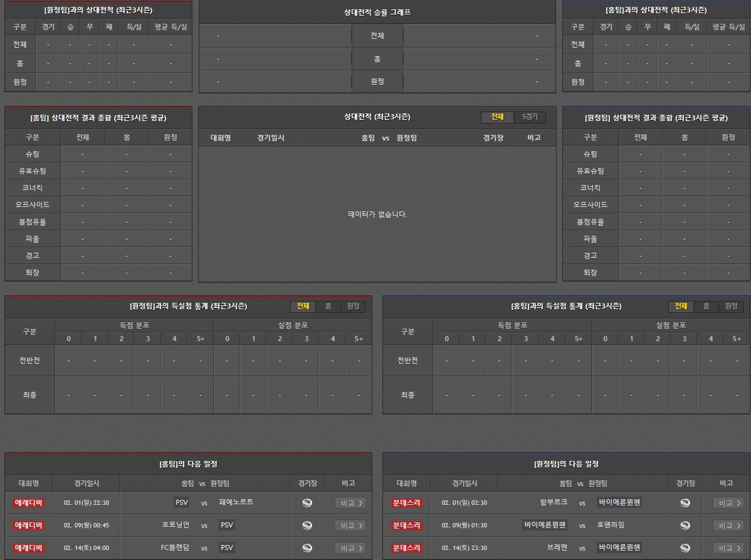This screenshot has height=560, width=751.
Task: Select 원정 tab in right 득실점 통계 panel
Action: [731, 306]
